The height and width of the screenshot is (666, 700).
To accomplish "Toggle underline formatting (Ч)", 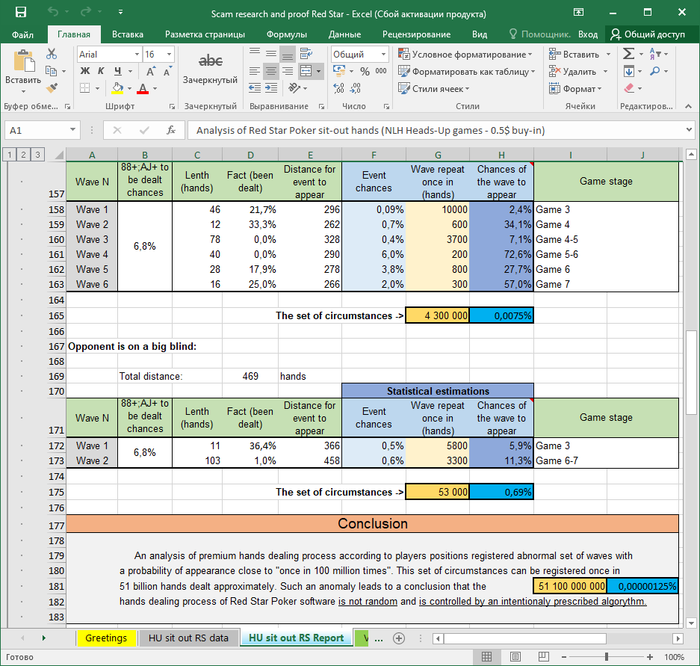I will [117, 71].
